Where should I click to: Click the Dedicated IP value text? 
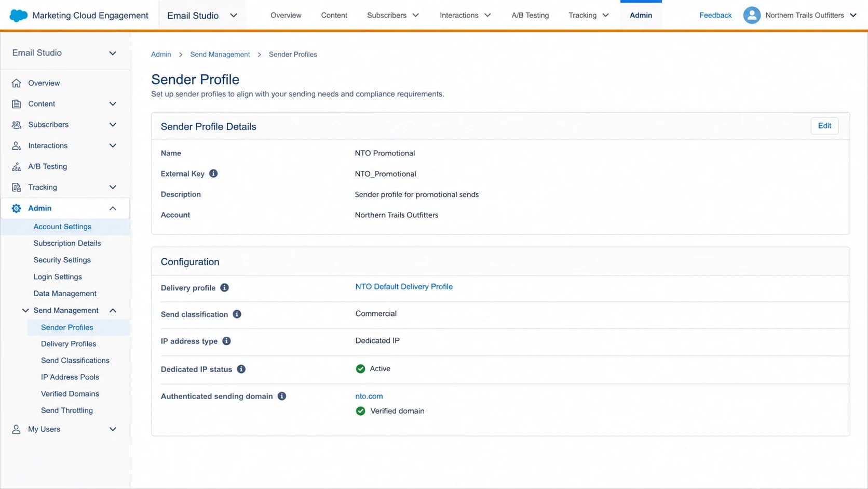click(x=377, y=341)
